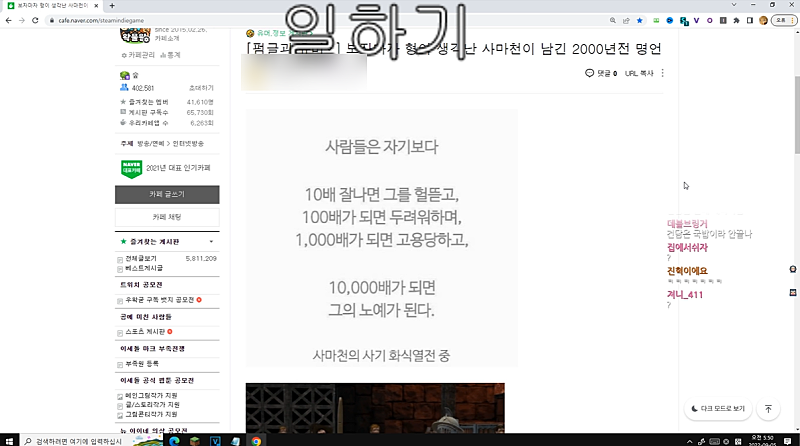The height and width of the screenshot is (446, 800).
Task: Open 메인그림작가 지원 board
Action: coord(152,395)
